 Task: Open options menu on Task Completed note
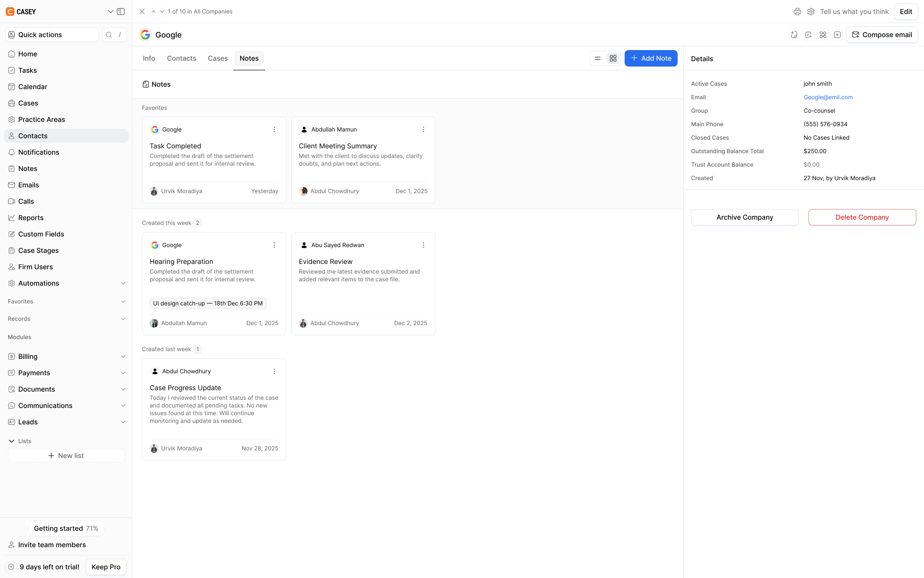[274, 130]
